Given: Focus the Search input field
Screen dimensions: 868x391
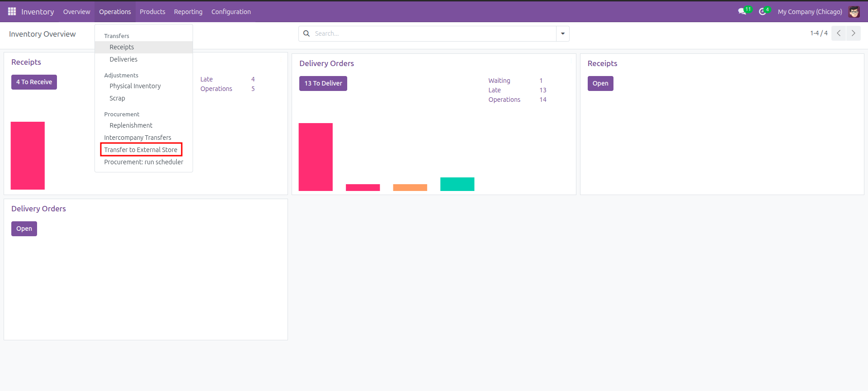Looking at the screenshot, I should click(x=434, y=33).
